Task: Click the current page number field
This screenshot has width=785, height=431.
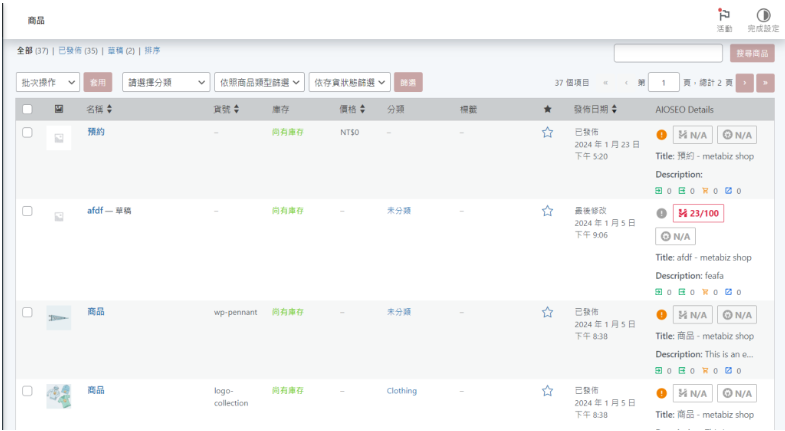Action: [663, 82]
